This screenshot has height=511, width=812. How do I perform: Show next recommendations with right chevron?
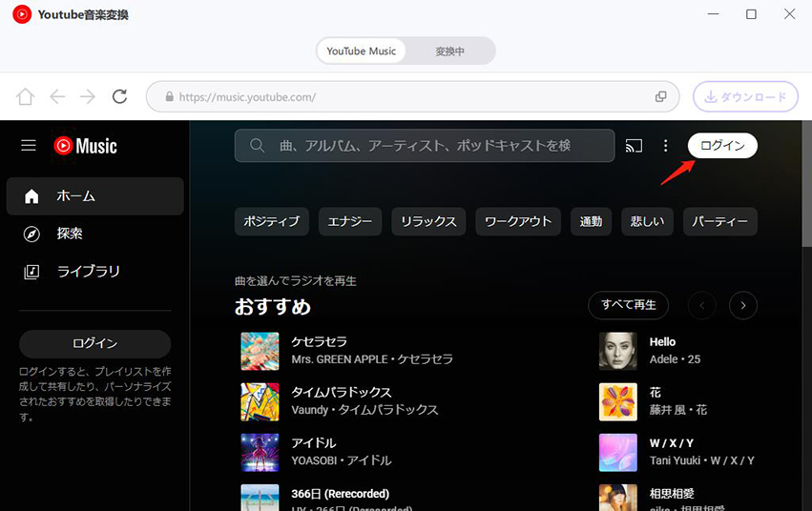tap(743, 305)
